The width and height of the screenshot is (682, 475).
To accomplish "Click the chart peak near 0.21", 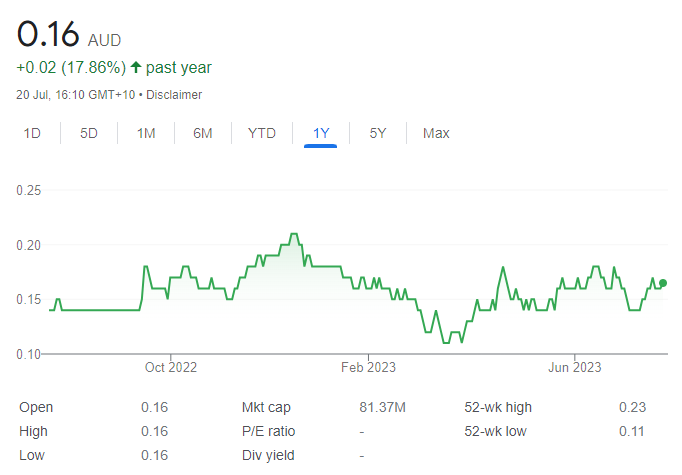I will coord(294,234).
